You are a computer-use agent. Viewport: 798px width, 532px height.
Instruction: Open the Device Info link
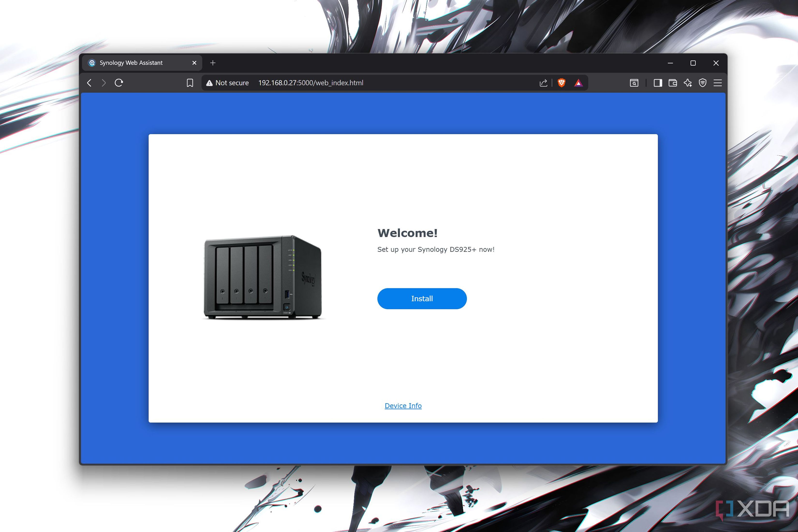click(x=403, y=406)
